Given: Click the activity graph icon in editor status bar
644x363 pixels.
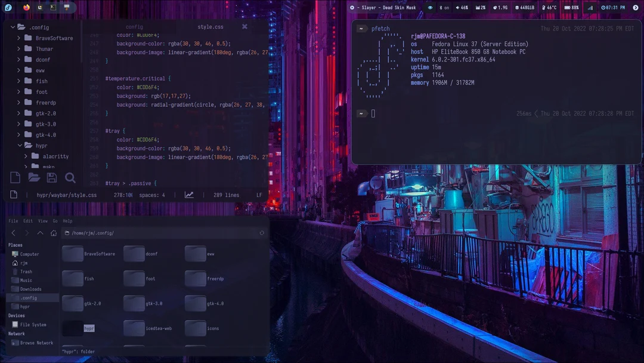Looking at the screenshot, I should (189, 195).
